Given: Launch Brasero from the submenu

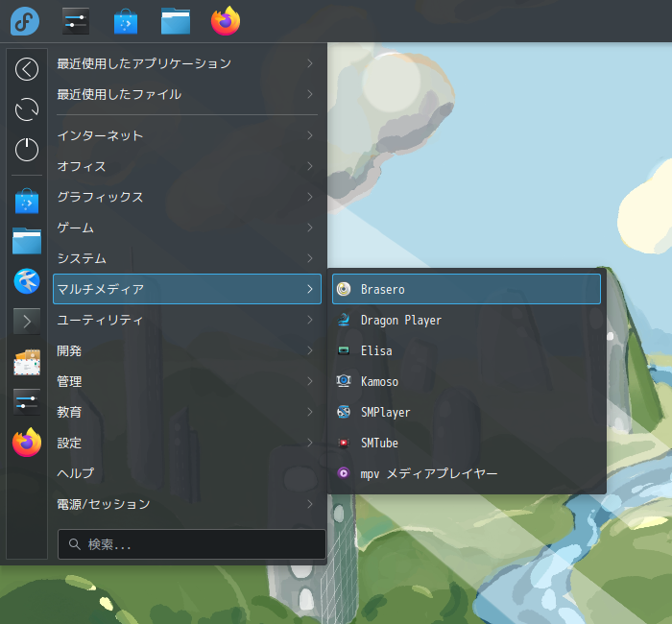Looking at the screenshot, I should 467,289.
